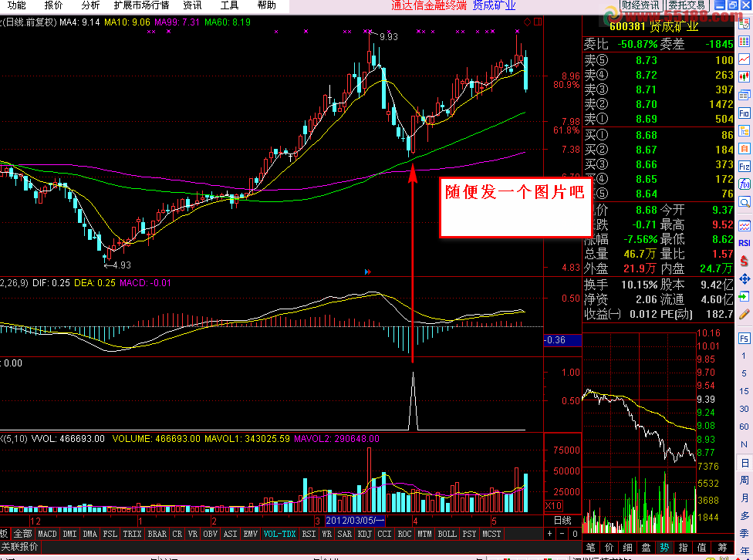Switch to 周 weekly period
This screenshot has width=753, height=560.
[x=745, y=481]
